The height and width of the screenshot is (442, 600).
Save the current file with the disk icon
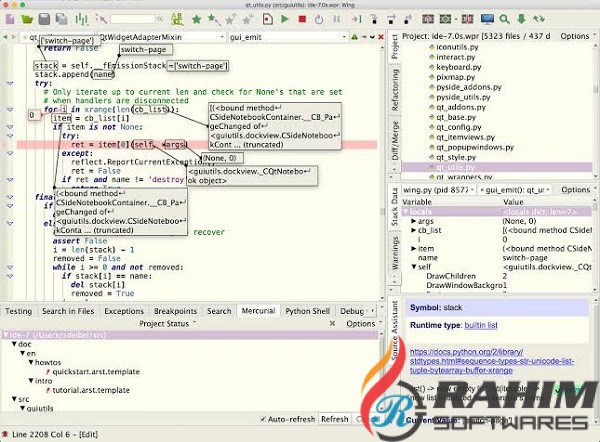(x=44, y=19)
